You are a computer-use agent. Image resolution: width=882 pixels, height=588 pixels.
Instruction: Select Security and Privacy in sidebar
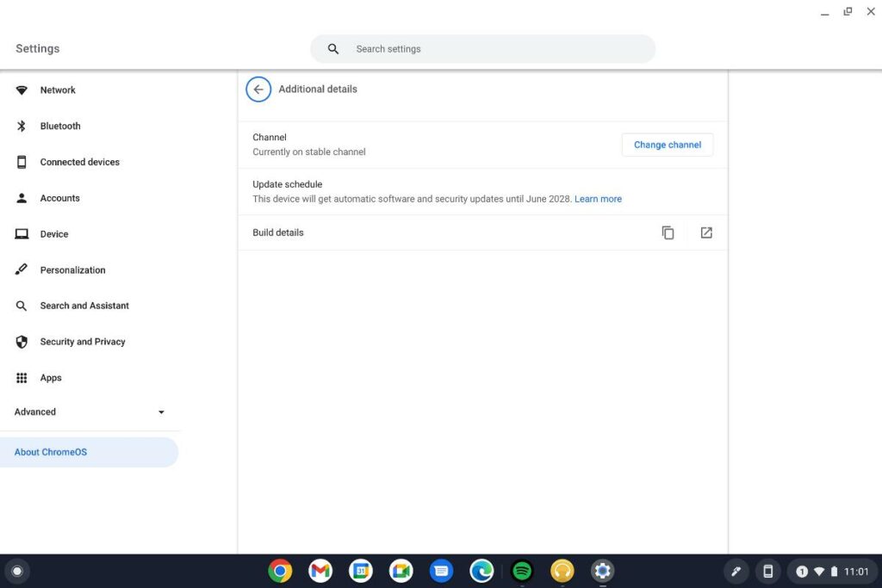(82, 342)
